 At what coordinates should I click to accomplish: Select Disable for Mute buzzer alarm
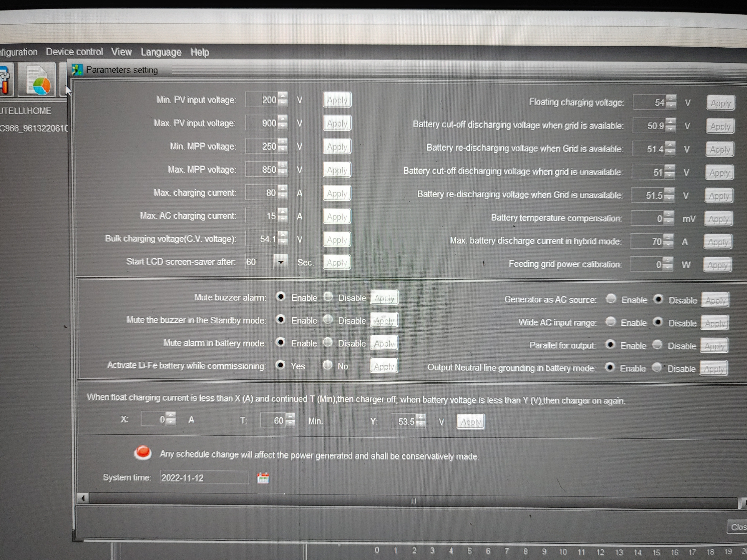coord(328,297)
